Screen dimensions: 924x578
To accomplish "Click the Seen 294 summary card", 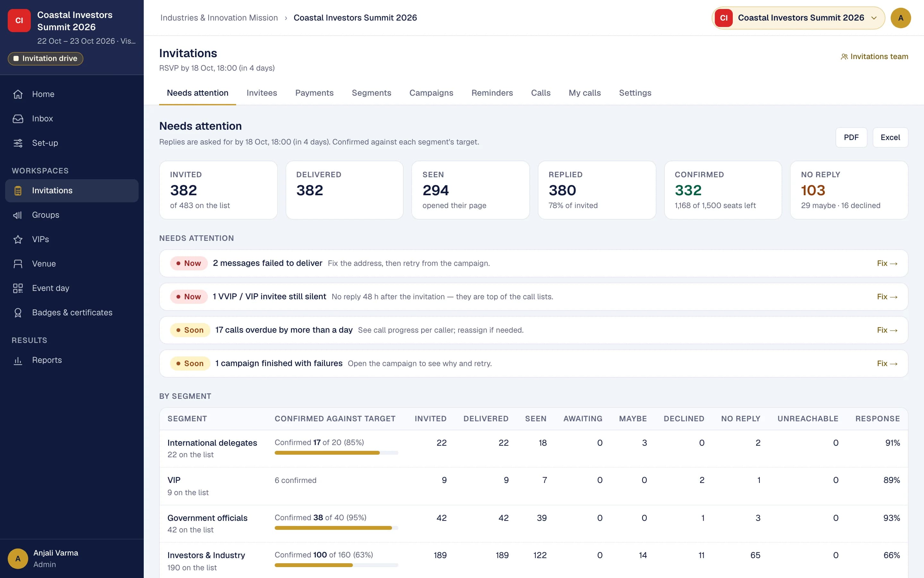I will 470,190.
